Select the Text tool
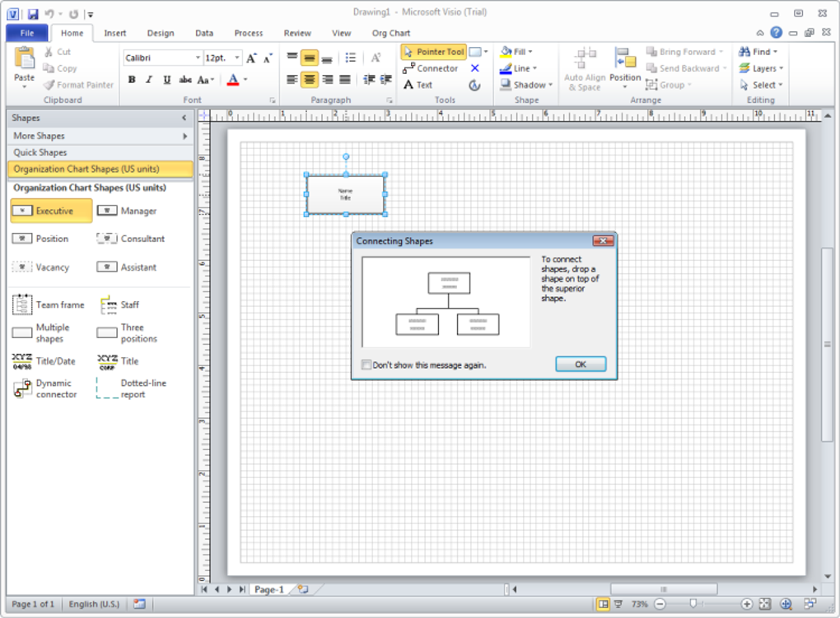 click(418, 85)
